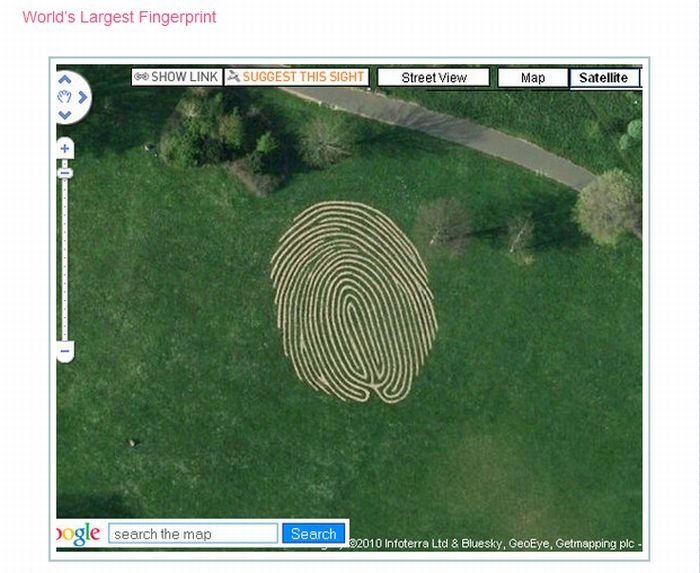Viewport: 700px width, 573px height.
Task: Pan the map right with the arrow
Action: pyautogui.click(x=83, y=97)
